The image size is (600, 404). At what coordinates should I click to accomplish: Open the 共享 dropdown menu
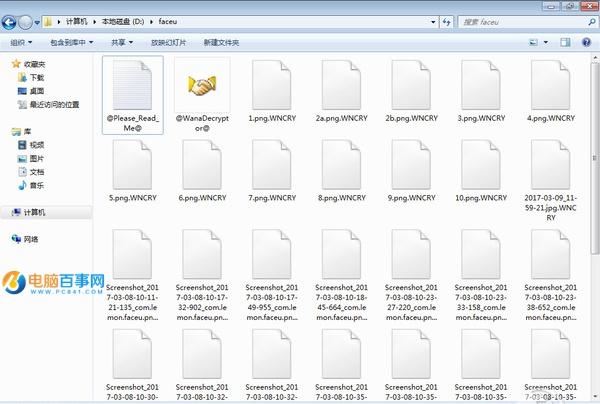click(121, 43)
